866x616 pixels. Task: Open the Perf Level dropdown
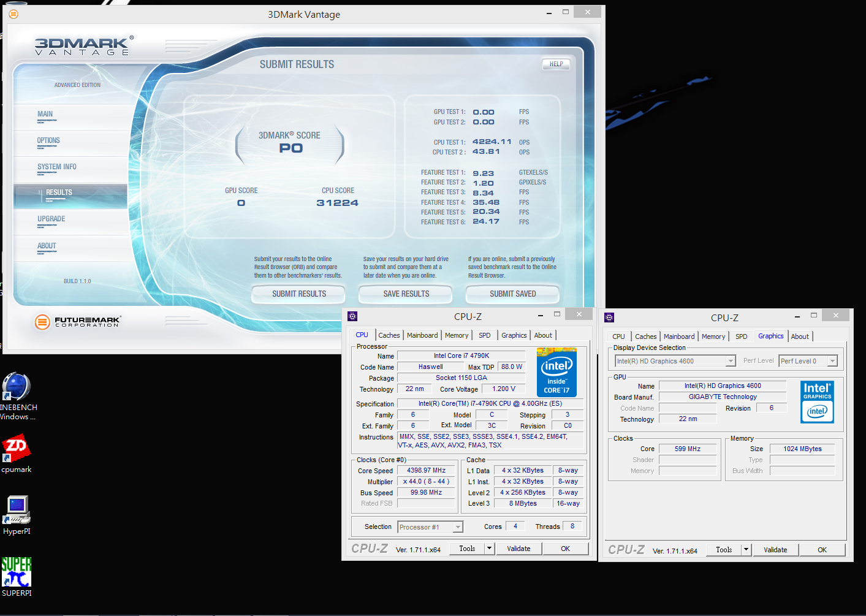pos(808,361)
